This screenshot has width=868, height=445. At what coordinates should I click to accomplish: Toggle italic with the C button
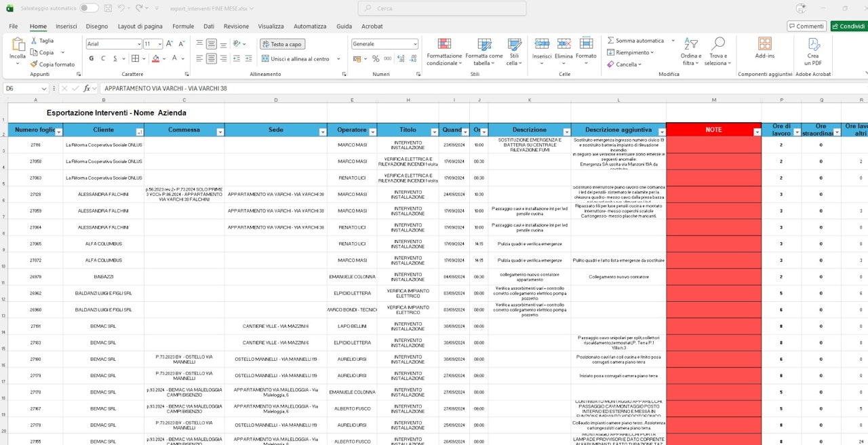[x=102, y=58]
